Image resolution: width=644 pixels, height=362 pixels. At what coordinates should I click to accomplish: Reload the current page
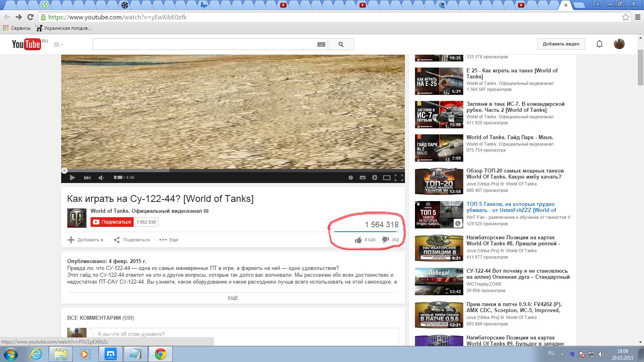(30, 17)
